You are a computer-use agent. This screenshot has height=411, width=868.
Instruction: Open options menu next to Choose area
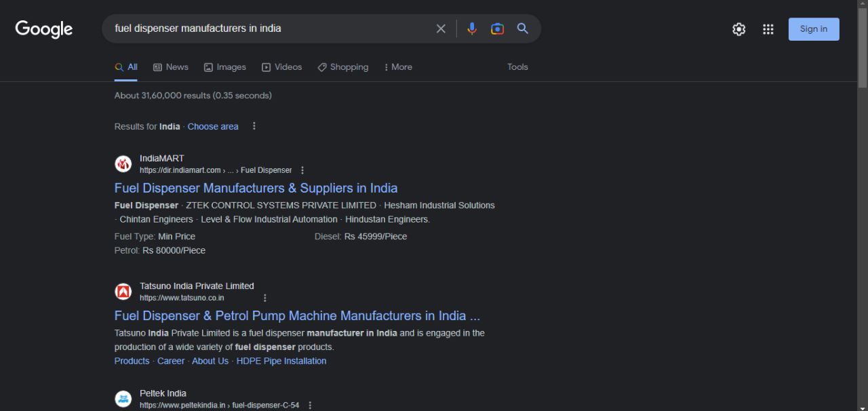[254, 126]
